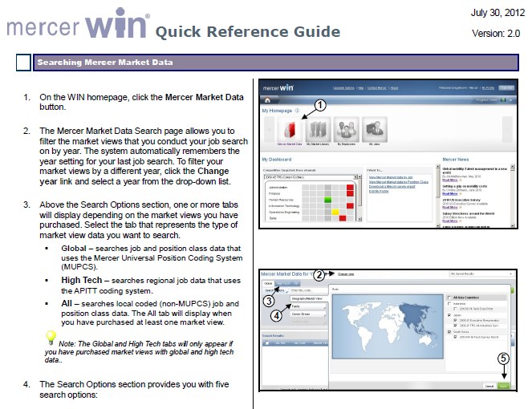
Task: Select the All tab
Action: [296, 283]
